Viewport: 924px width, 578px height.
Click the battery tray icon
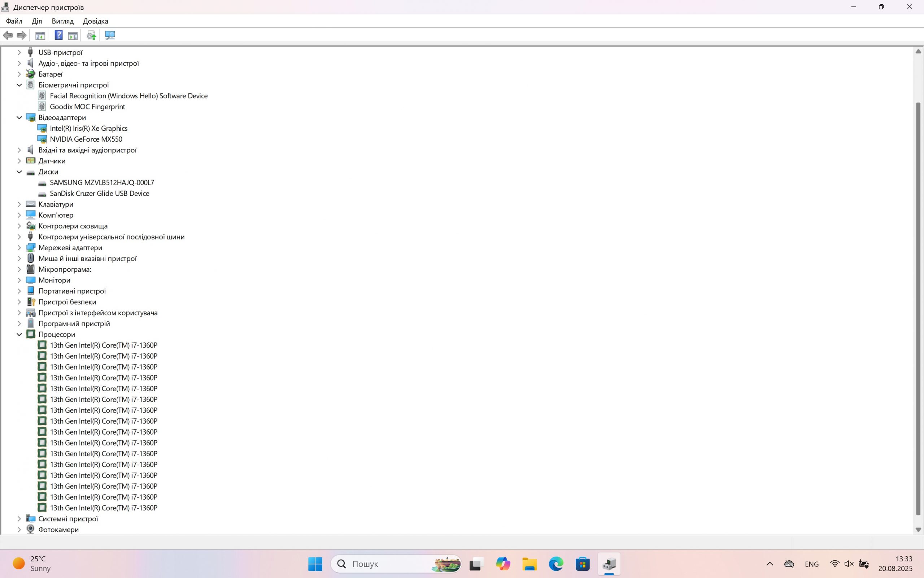pyautogui.click(x=864, y=564)
